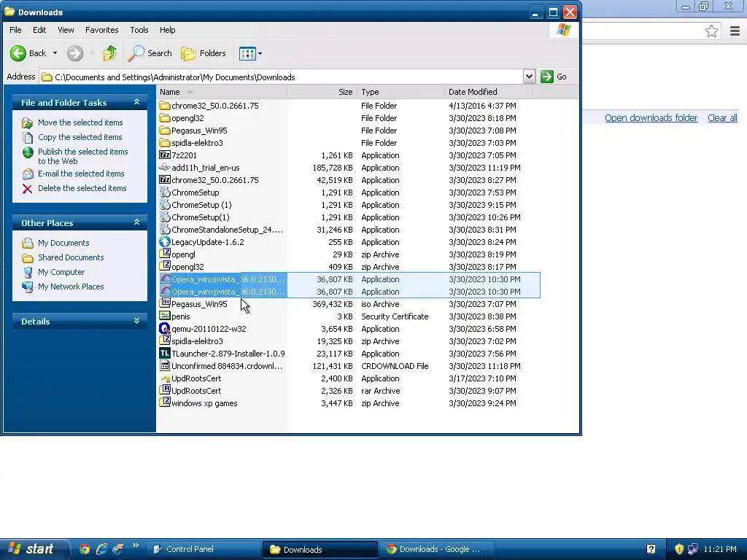747x560 pixels.
Task: Select the UpdRootsCert application icon
Action: pyautogui.click(x=165, y=378)
